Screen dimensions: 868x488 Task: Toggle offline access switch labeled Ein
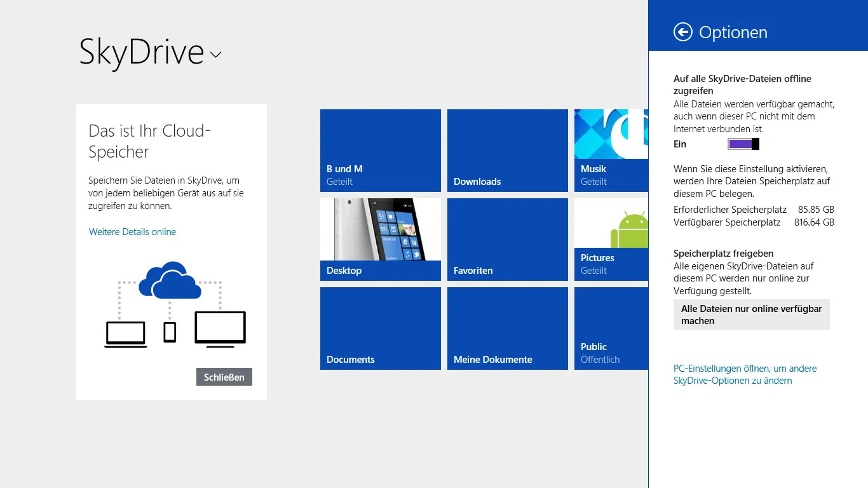pyautogui.click(x=743, y=144)
